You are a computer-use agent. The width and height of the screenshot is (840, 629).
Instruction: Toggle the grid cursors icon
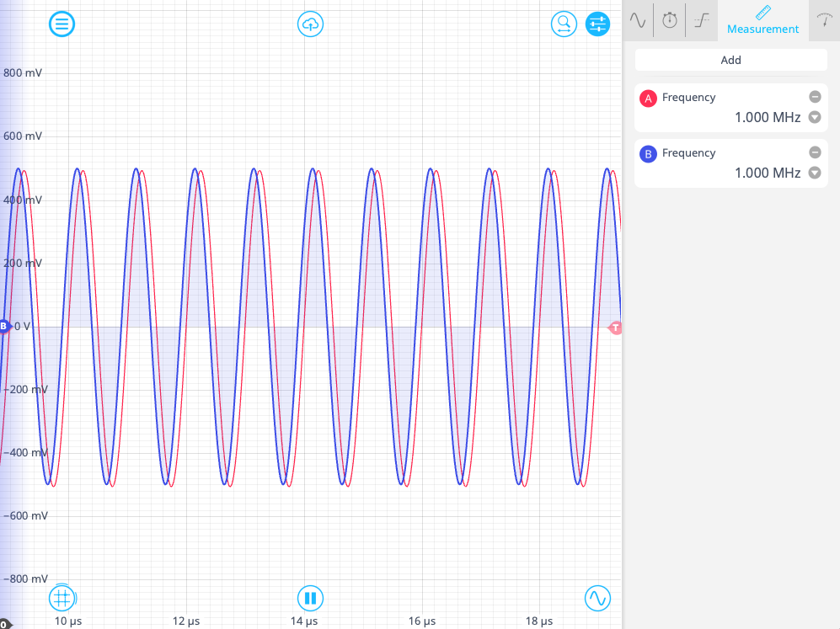pos(62,598)
